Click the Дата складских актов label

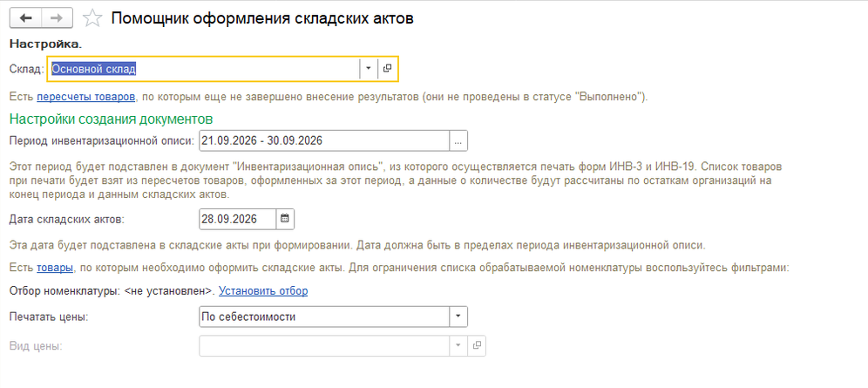pos(67,219)
